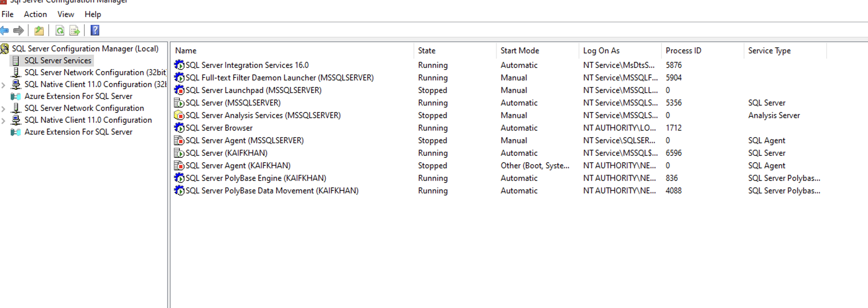868x308 pixels.
Task: Click the SQL Server Network Configuration (32bit) icon
Action: coord(16,72)
